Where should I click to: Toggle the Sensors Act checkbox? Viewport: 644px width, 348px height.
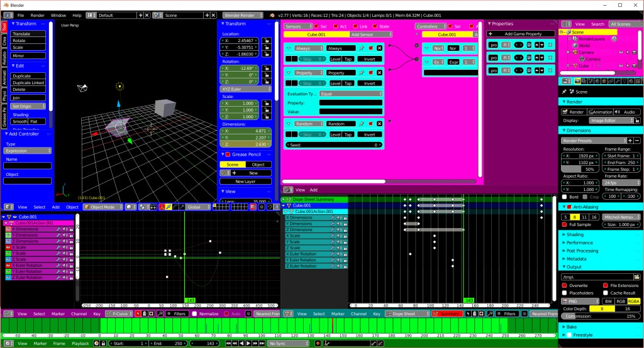click(336, 26)
